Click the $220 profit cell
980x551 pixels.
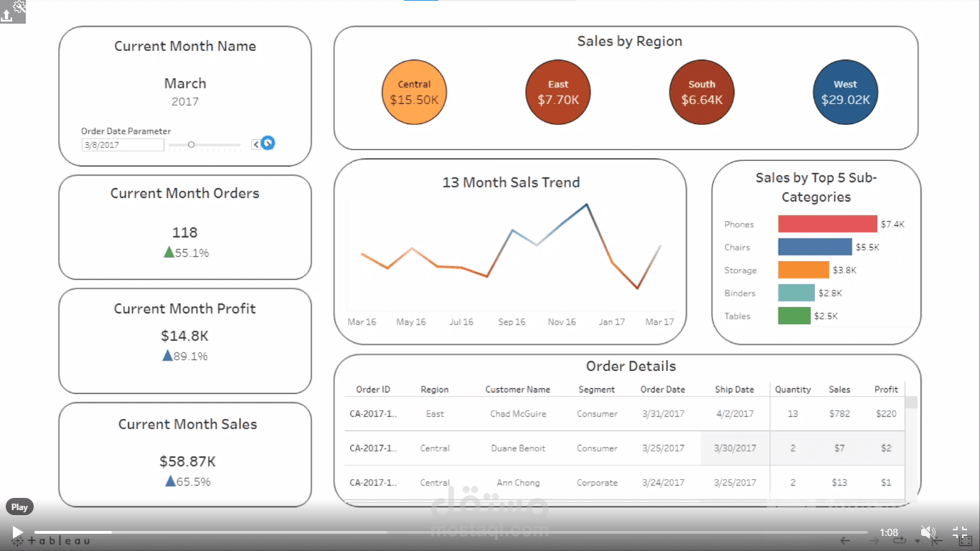tap(886, 414)
